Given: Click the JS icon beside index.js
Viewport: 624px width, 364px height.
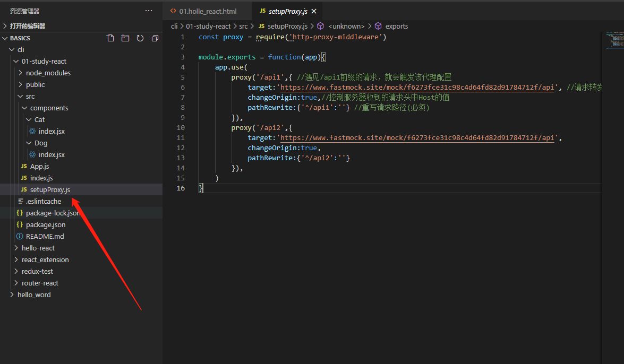Looking at the screenshot, I should pos(24,178).
